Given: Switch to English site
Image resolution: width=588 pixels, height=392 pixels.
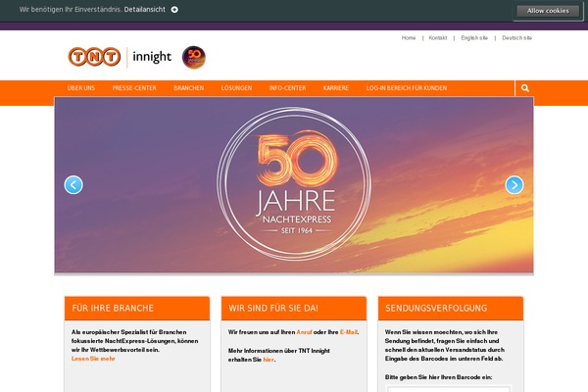Looking at the screenshot, I should click(x=474, y=38).
